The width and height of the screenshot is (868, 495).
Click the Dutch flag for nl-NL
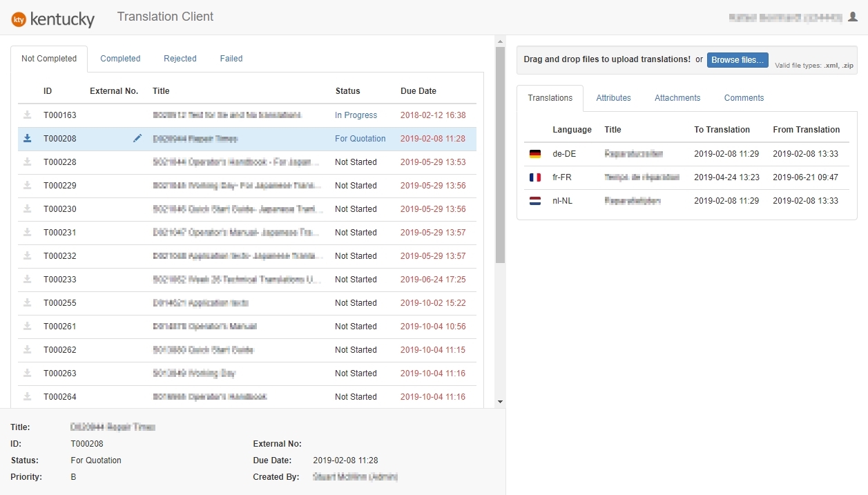(534, 201)
